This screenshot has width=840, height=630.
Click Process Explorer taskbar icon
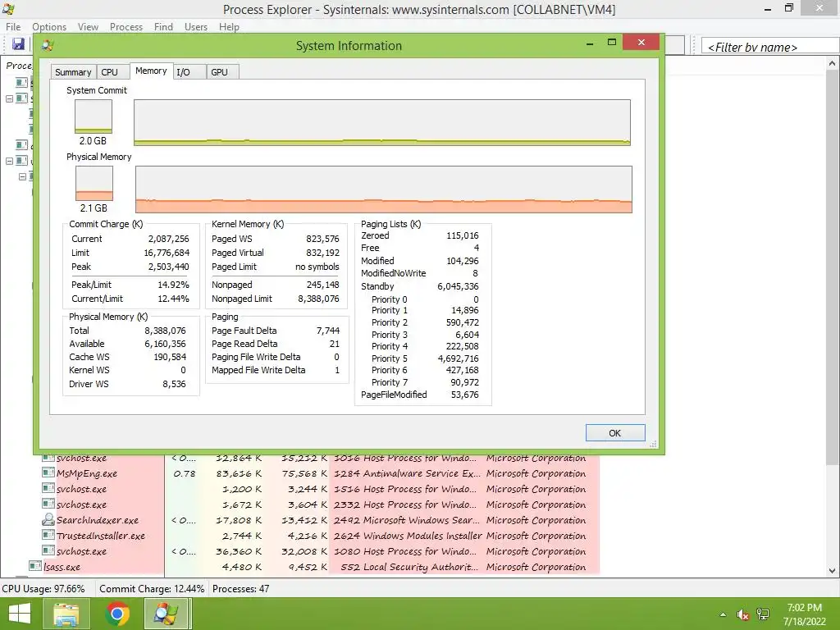[x=167, y=614]
